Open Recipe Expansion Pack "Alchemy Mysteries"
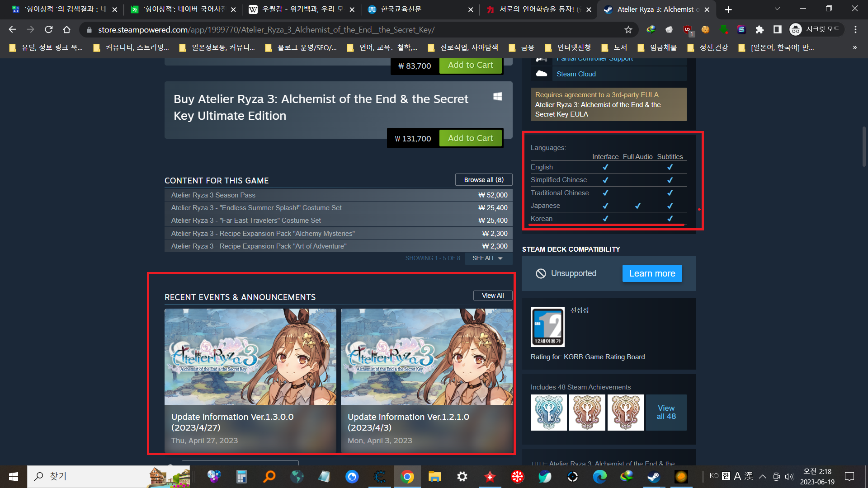868x488 pixels. coord(339,234)
